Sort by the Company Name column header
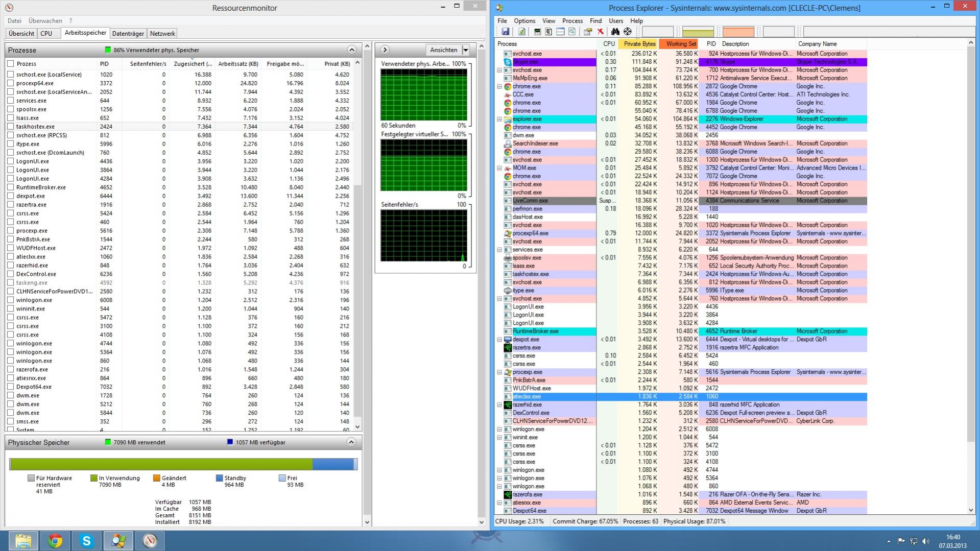 click(831, 44)
